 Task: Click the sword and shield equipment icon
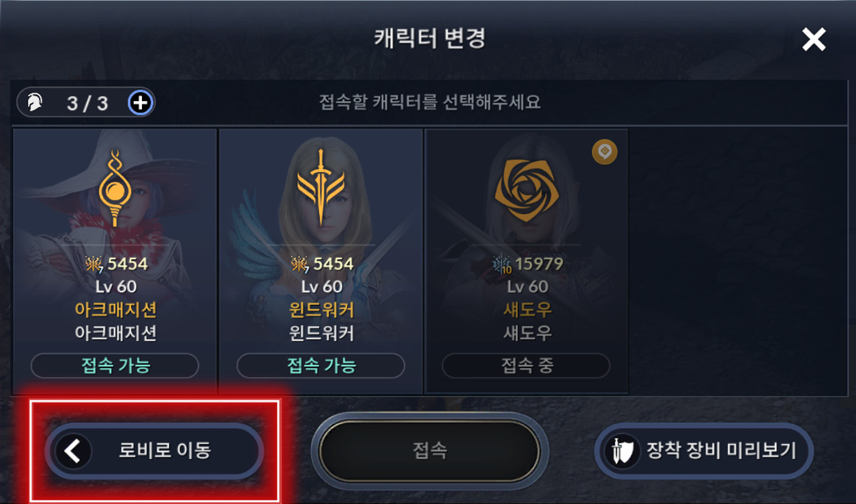[x=621, y=451]
